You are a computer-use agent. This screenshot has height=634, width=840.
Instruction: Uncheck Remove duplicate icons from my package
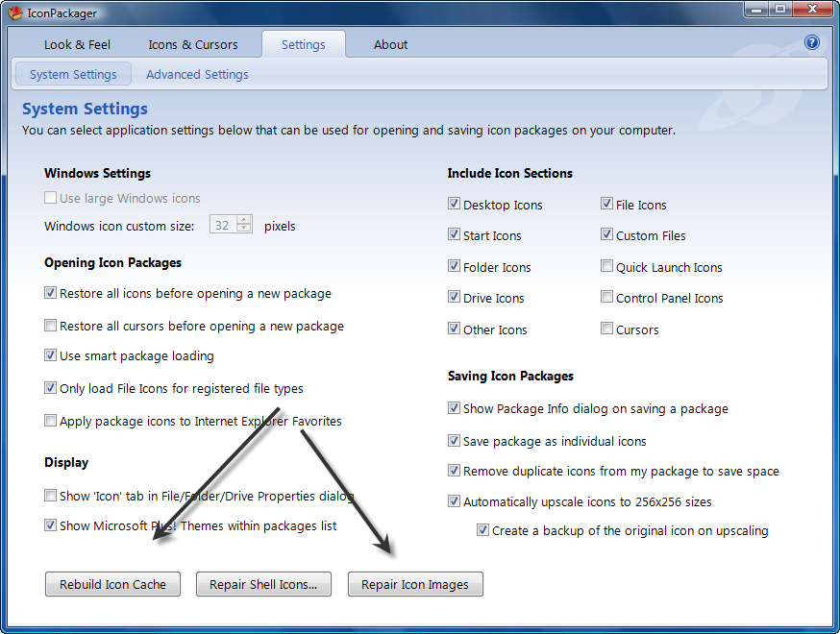tap(454, 471)
